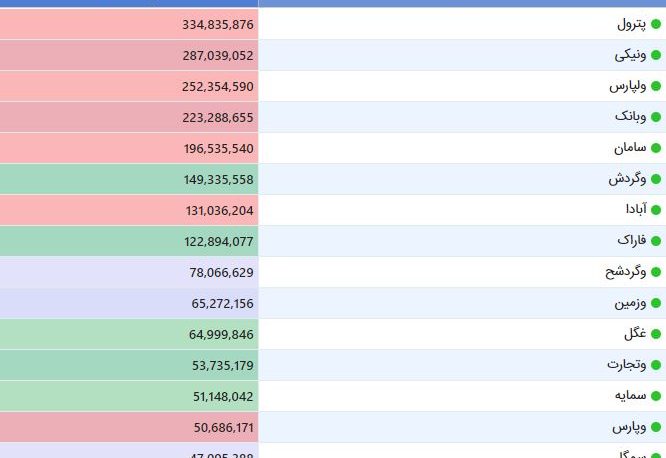The height and width of the screenshot is (458, 666).
Task: Select the value 223,288,655
Action: pos(218,118)
